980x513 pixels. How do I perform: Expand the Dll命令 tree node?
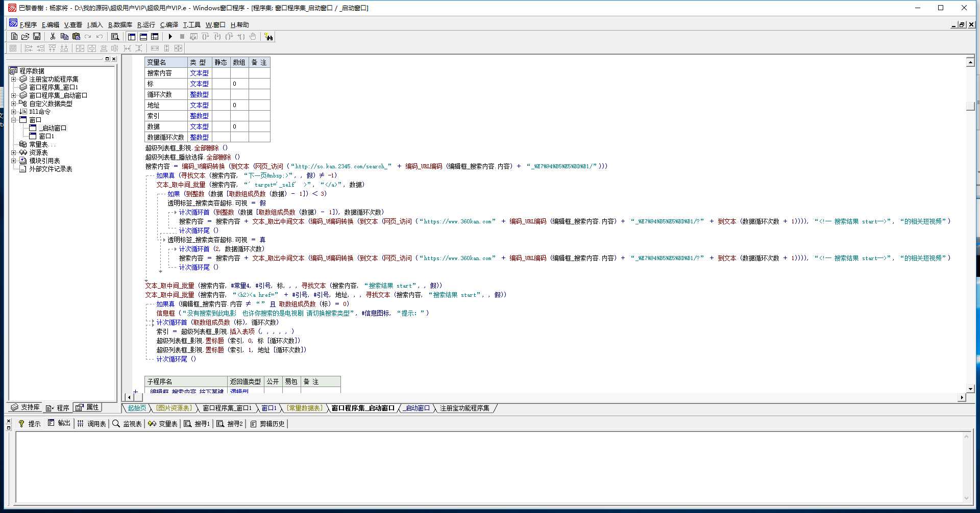coord(14,112)
